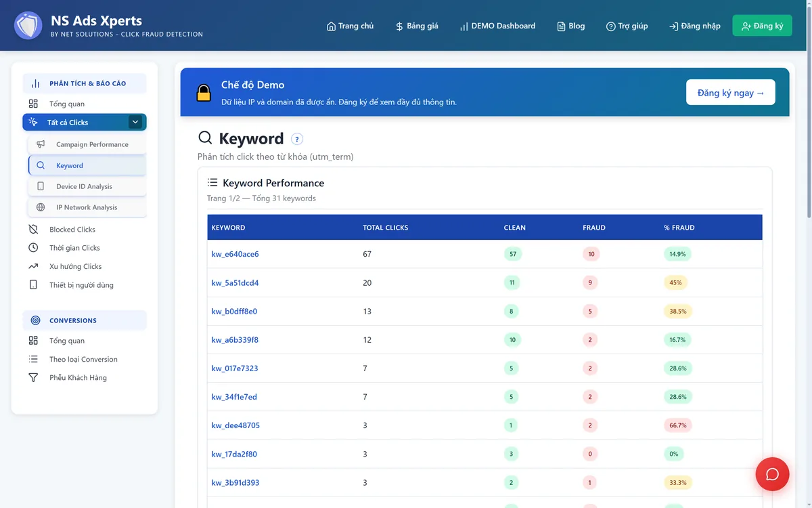
Task: Click the Blocked Clicks shield icon
Action: point(33,229)
